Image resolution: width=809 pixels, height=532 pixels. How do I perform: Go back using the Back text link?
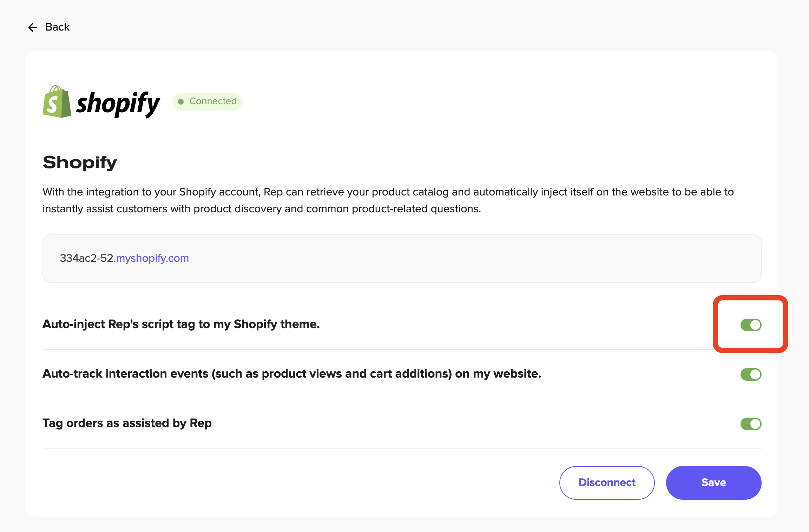pyautogui.click(x=58, y=27)
